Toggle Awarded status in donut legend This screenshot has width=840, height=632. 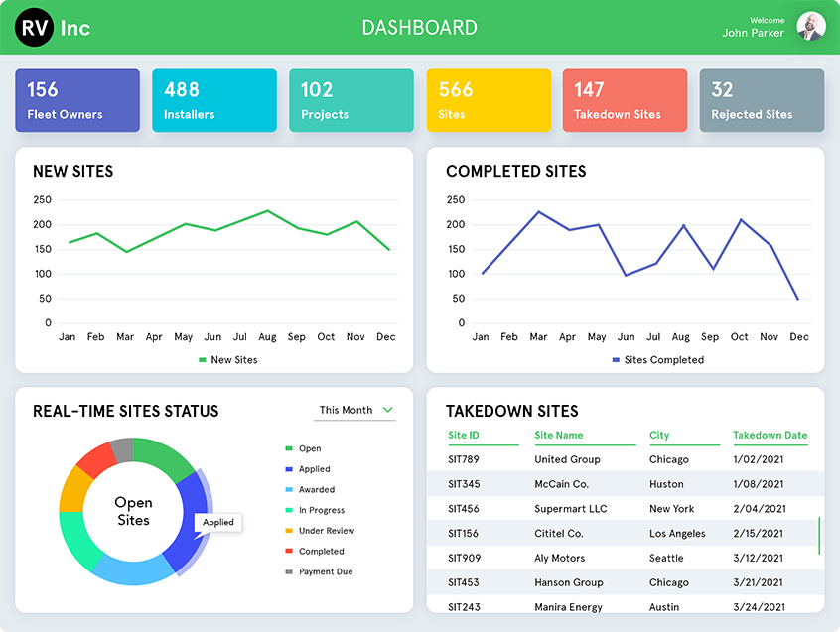pos(289,490)
